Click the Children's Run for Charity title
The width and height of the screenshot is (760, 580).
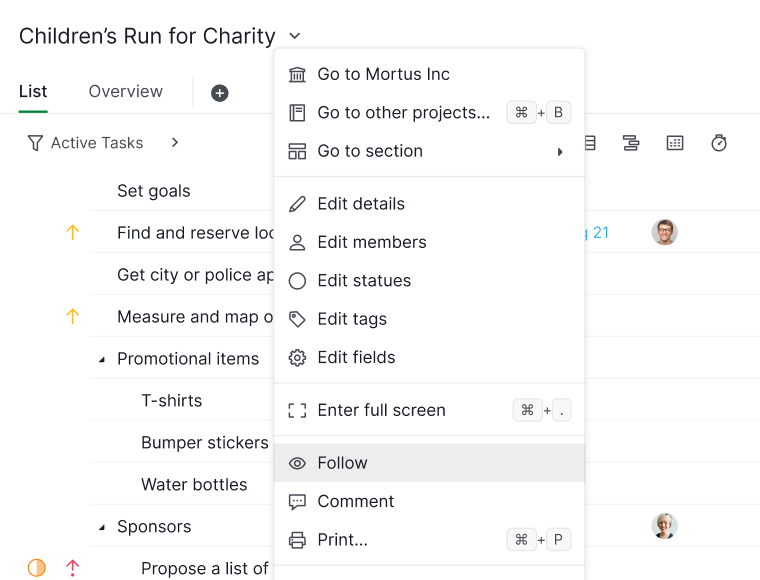pos(147,36)
